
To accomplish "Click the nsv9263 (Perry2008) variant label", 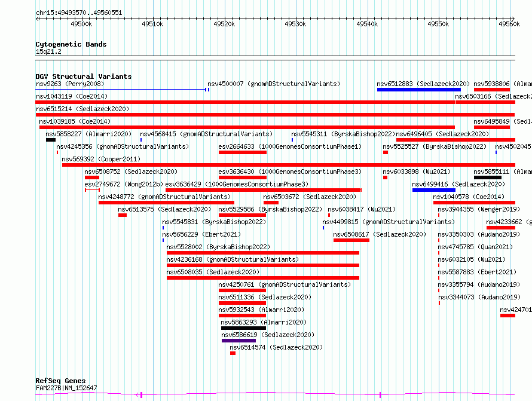I will click(70, 84).
